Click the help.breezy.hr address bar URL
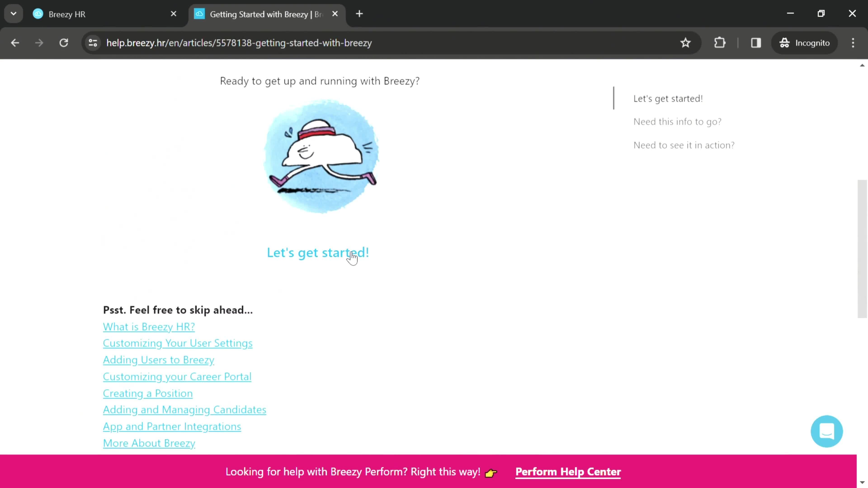The width and height of the screenshot is (868, 488). click(x=239, y=43)
